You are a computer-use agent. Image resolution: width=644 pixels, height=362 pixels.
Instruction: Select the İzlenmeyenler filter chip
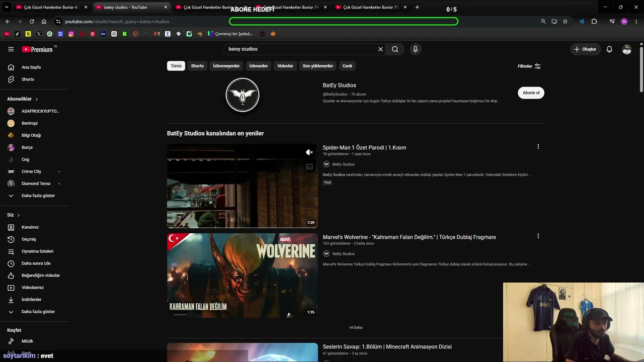226,66
